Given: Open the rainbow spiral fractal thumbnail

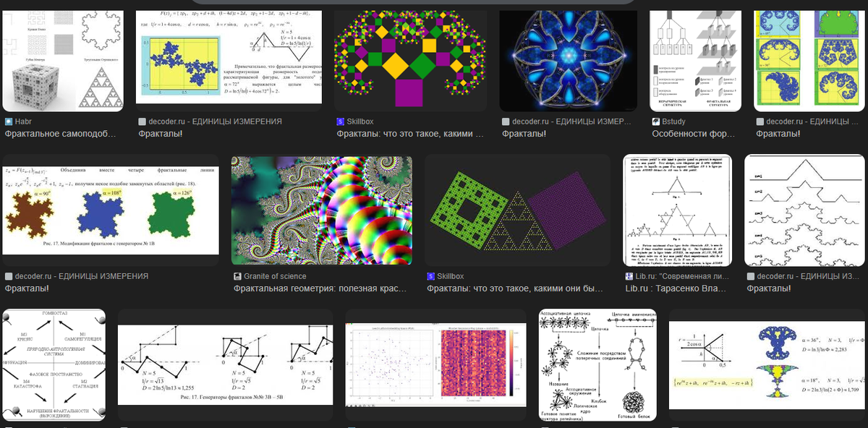Looking at the screenshot, I should (x=321, y=210).
